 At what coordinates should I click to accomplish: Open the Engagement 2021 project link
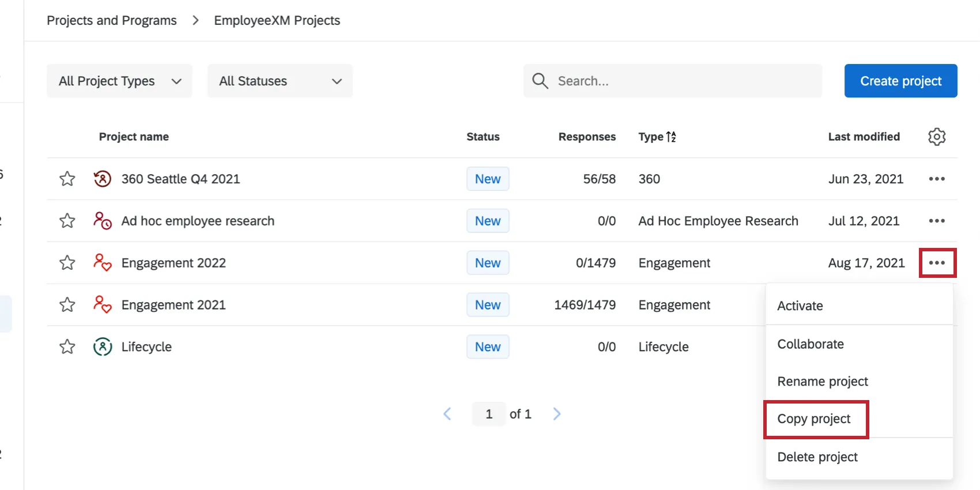[174, 305]
